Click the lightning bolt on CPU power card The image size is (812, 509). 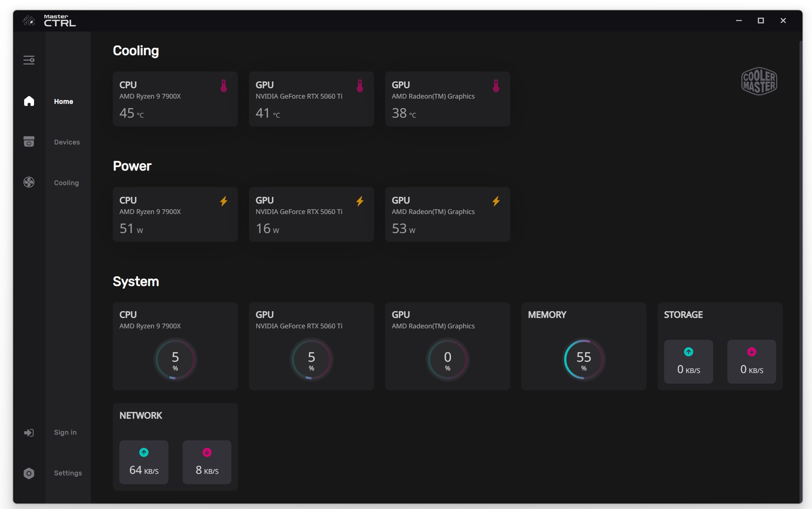coord(224,201)
